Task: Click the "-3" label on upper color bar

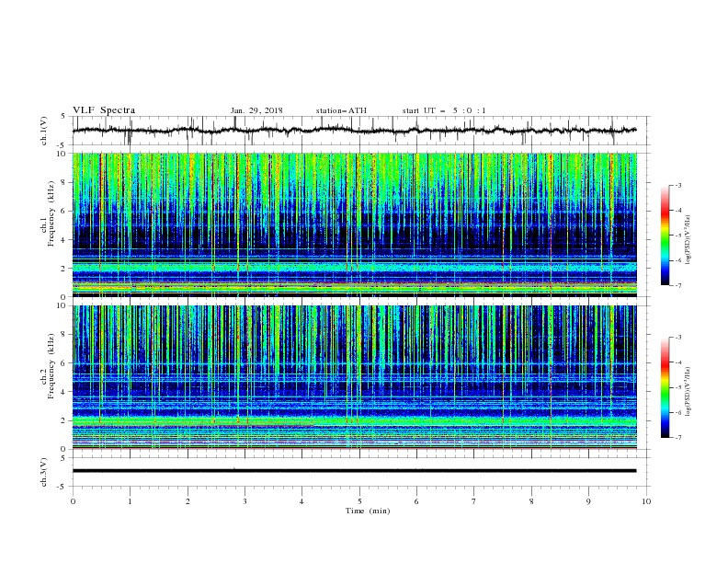Action: point(678,185)
